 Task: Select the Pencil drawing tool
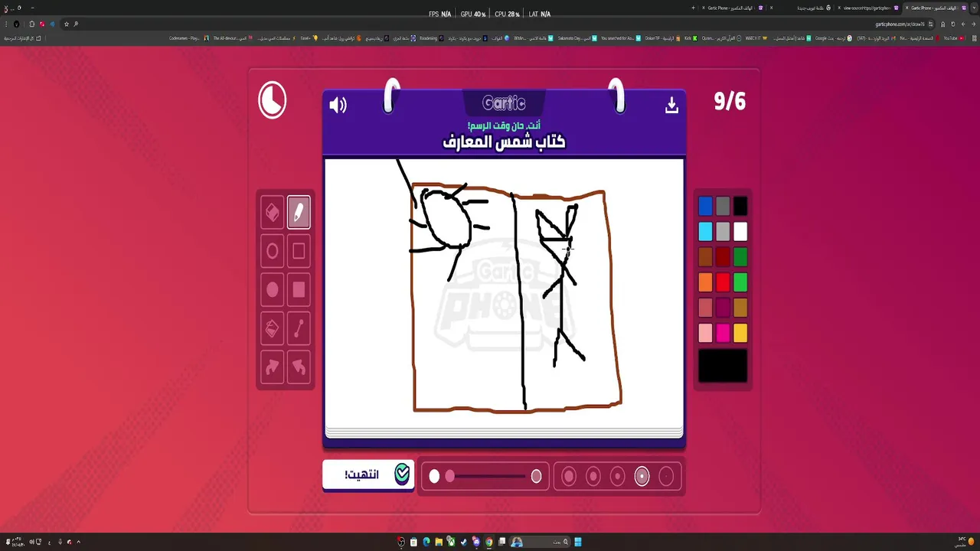(x=299, y=213)
